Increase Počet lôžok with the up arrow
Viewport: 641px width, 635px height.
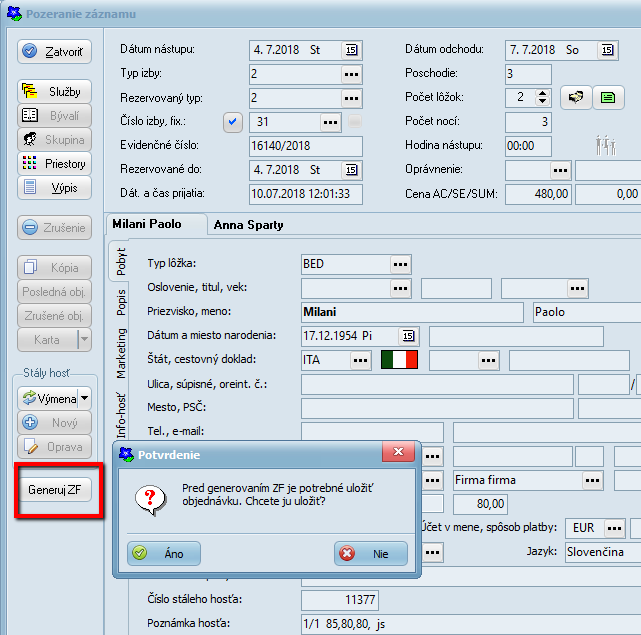tap(543, 93)
